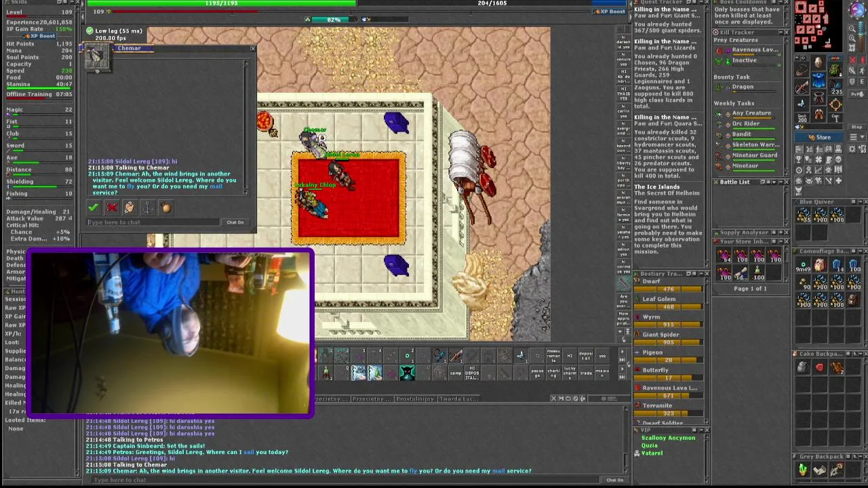Select defensive shield fight mode
The image size is (868, 488).
pos(852,81)
